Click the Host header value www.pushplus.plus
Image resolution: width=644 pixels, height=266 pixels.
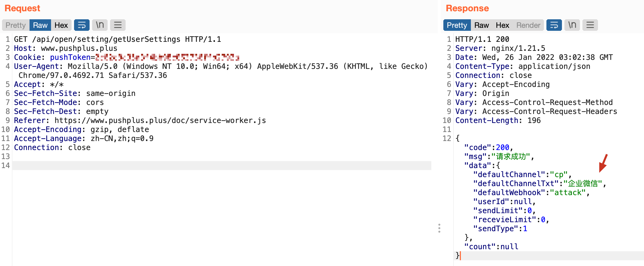pos(79,48)
